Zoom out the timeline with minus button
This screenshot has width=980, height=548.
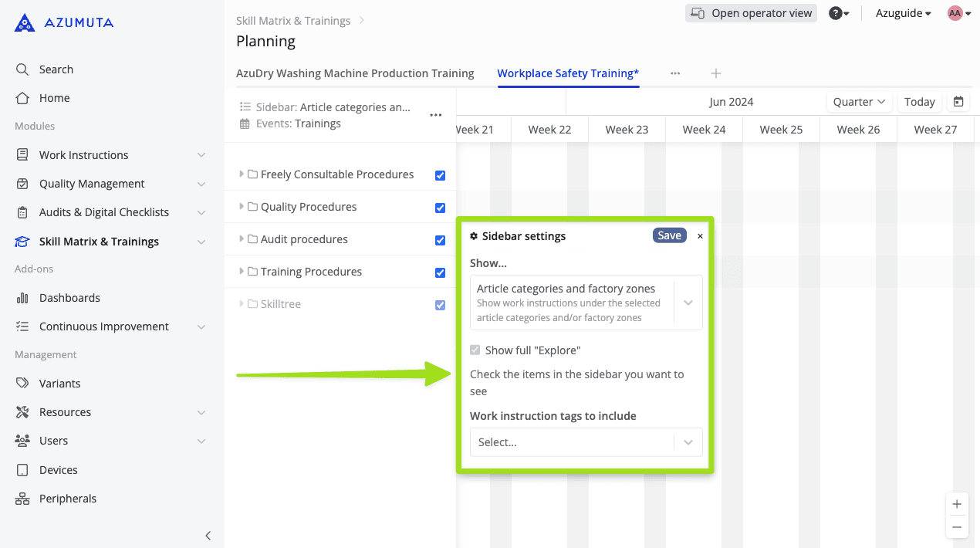pyautogui.click(x=957, y=527)
